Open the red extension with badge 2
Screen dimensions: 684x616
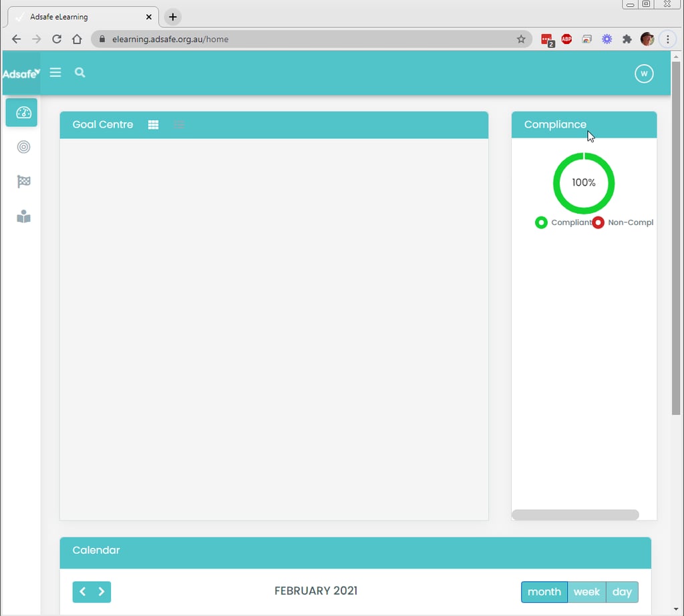click(547, 40)
